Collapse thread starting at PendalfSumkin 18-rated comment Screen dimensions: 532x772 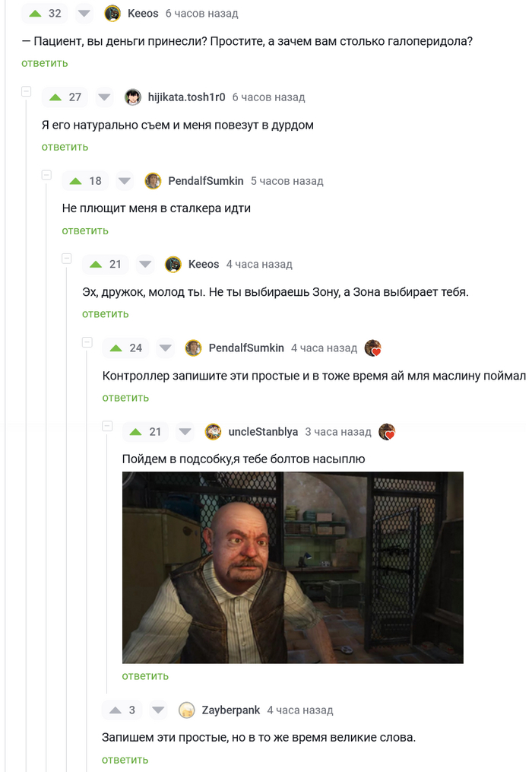46,175
